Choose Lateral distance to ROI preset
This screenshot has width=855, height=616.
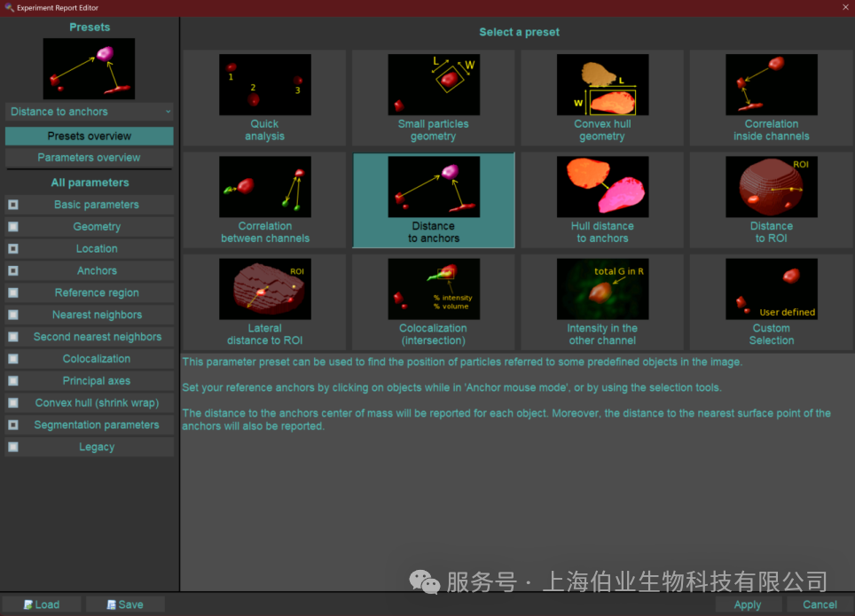point(264,302)
